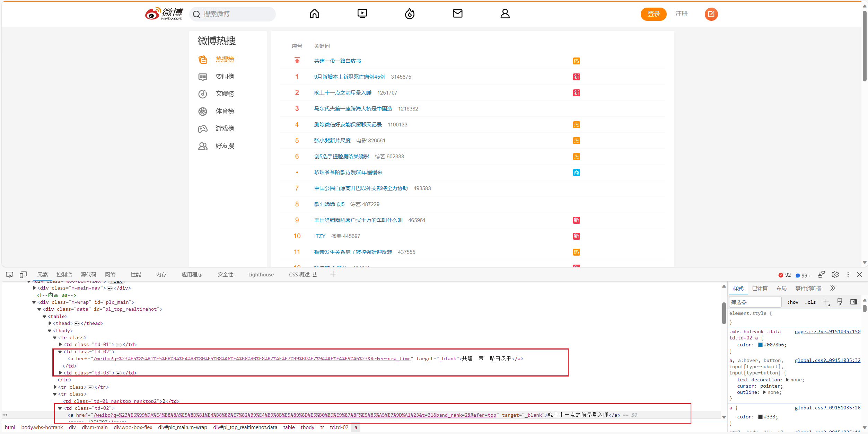868x434 pixels.
Task: Open page.css stylesheet source link
Action: tap(827, 331)
